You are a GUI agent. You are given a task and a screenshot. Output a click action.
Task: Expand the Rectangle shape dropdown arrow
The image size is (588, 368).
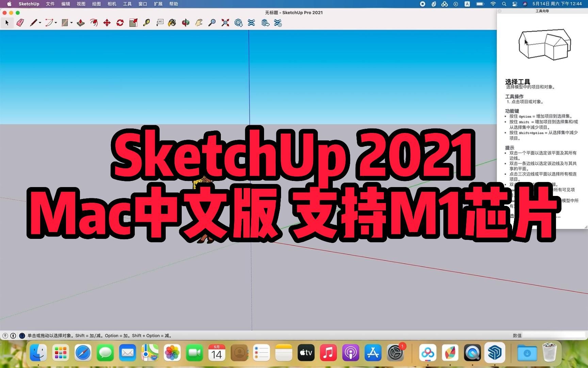coord(71,23)
